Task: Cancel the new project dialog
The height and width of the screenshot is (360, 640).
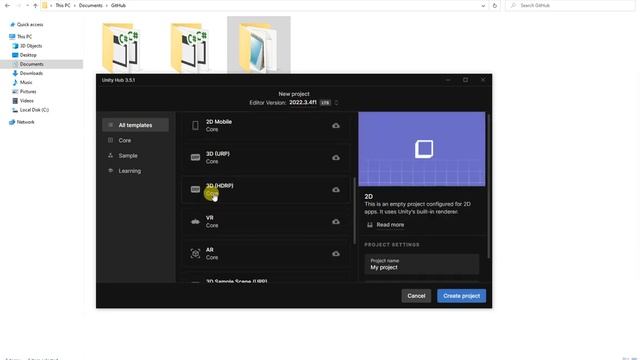Action: tap(416, 296)
